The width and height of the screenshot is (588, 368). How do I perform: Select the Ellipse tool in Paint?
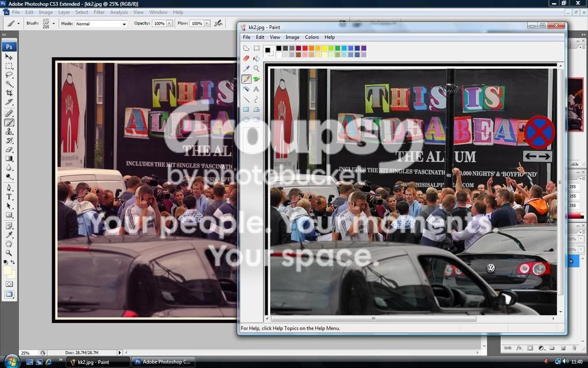[x=246, y=120]
